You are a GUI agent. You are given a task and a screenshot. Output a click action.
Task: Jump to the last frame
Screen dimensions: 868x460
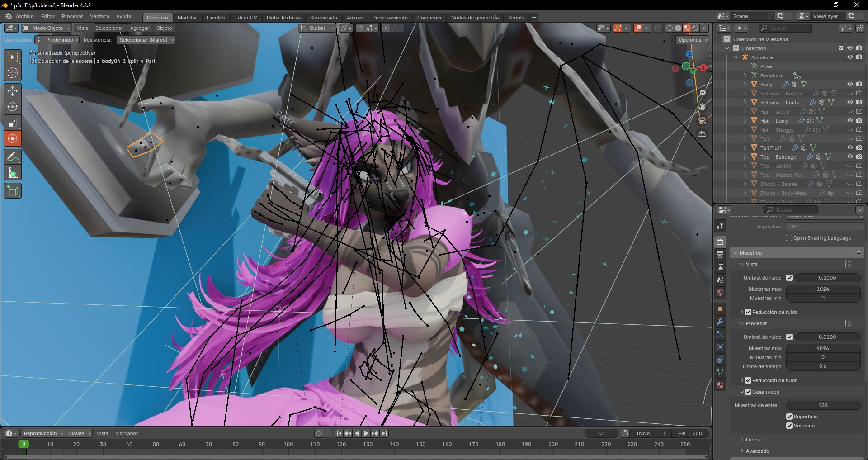(x=384, y=433)
